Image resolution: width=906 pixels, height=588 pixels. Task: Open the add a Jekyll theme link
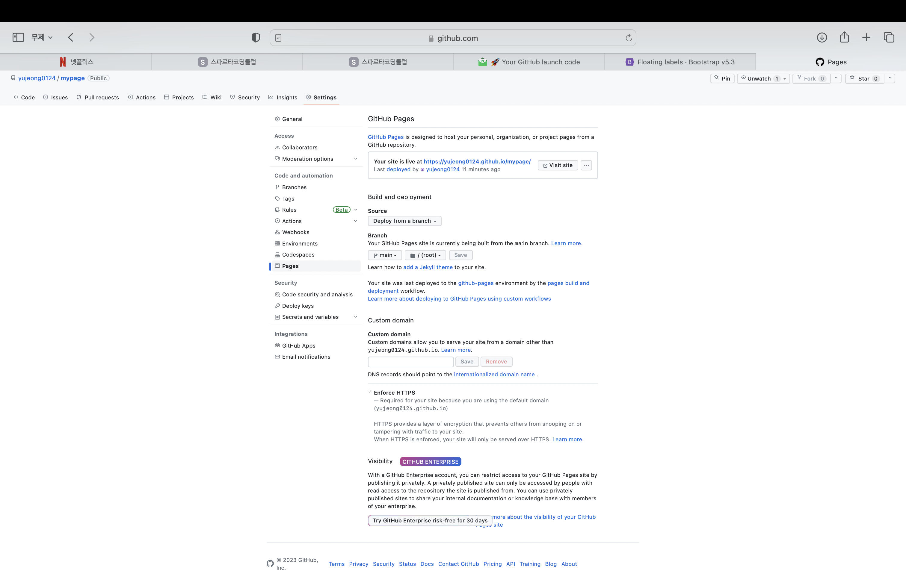click(428, 267)
